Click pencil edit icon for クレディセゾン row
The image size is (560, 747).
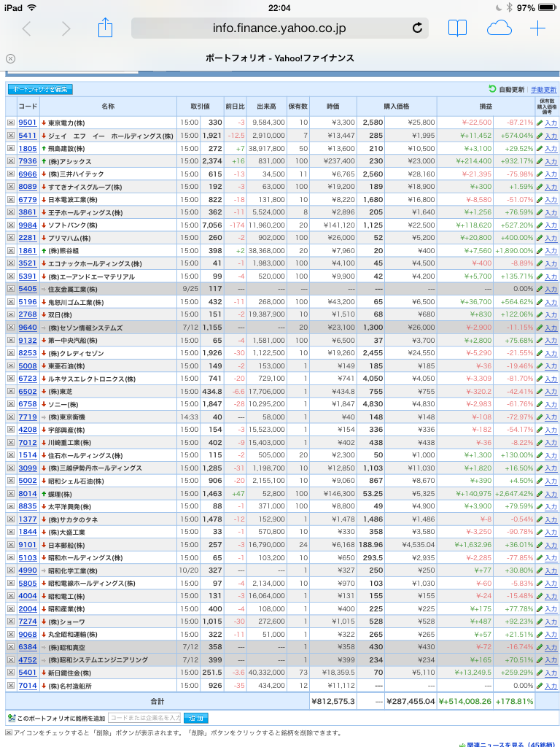pos(540,353)
